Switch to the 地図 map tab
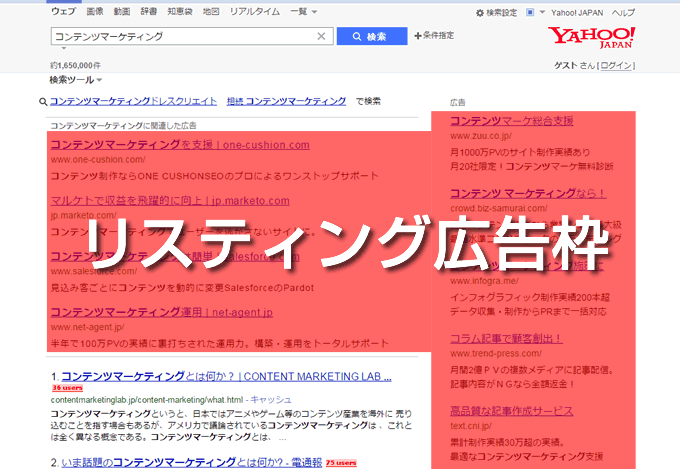The image size is (680, 469). [211, 12]
